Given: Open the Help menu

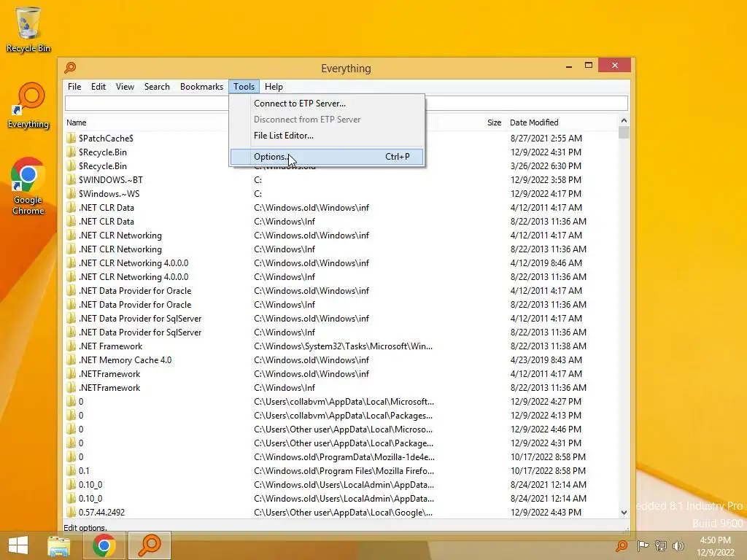Looking at the screenshot, I should tap(274, 87).
